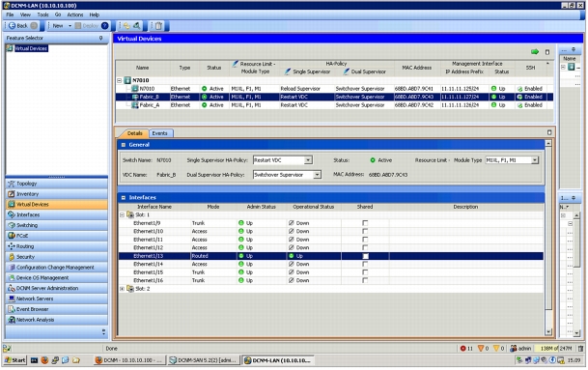Viewport: 588px width, 370px height.
Task: Select the Fabric_A VDC row
Action: pyautogui.click(x=334, y=105)
